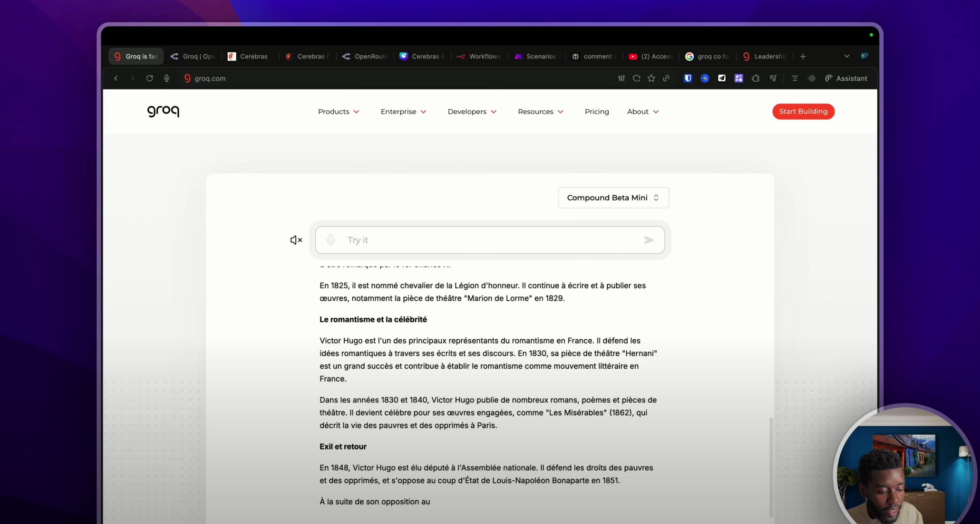Click the response area scrollbar
980x524 pixels.
point(771,467)
